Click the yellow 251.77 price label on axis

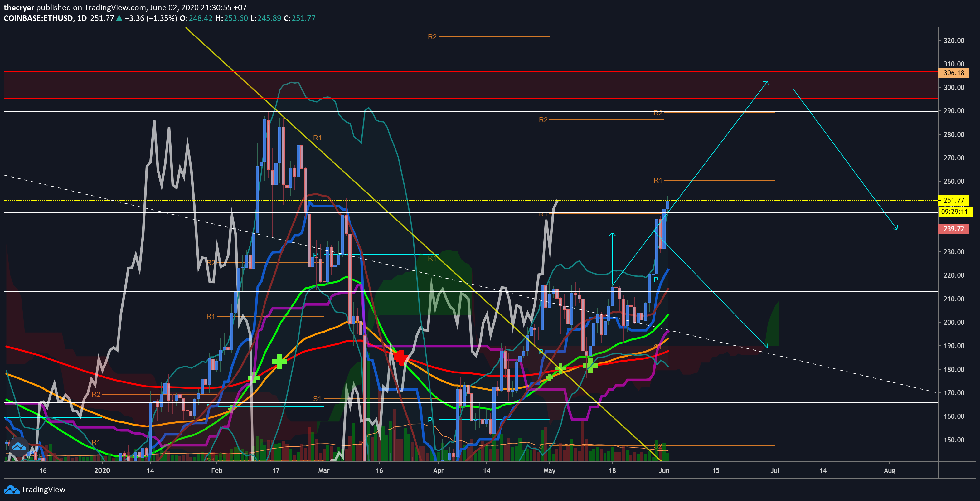coord(954,200)
